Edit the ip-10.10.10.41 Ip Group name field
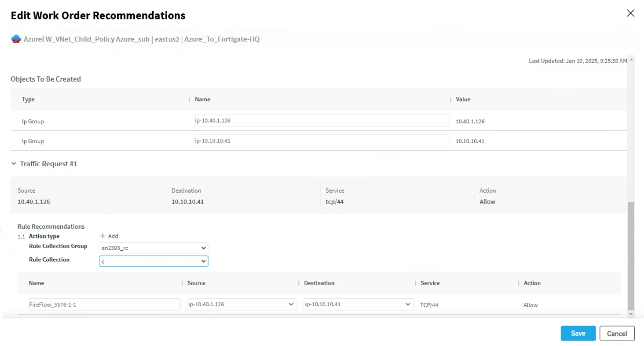 tap(321, 140)
